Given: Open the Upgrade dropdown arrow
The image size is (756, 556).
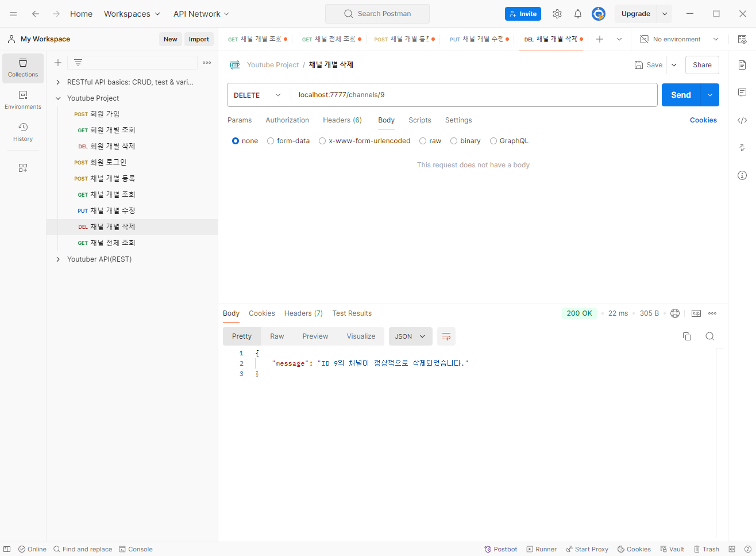Looking at the screenshot, I should 665,14.
